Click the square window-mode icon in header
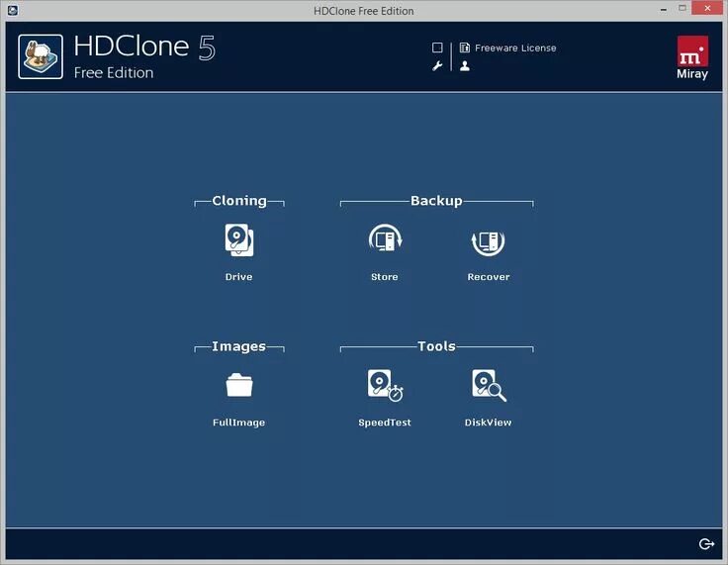The height and width of the screenshot is (565, 728). pyautogui.click(x=437, y=47)
